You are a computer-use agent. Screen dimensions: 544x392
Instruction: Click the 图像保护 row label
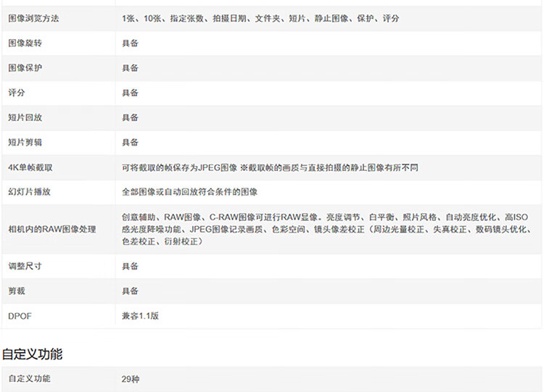25,68
